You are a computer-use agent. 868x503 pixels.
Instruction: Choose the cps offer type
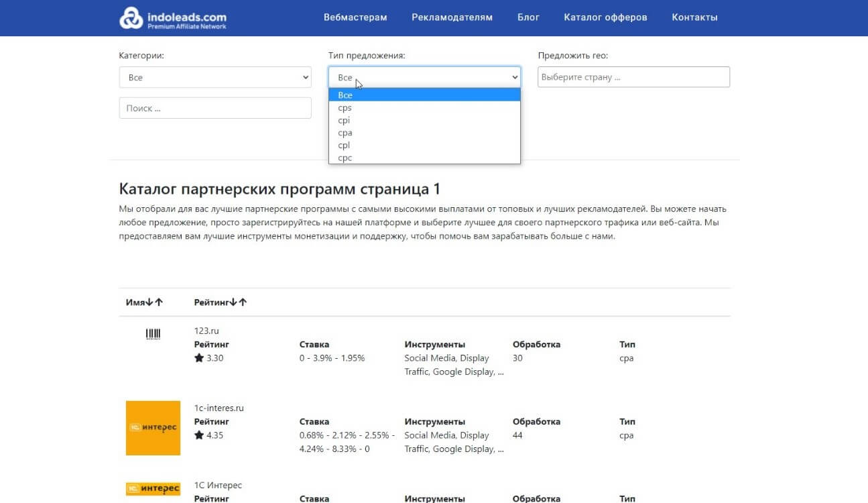(x=424, y=108)
